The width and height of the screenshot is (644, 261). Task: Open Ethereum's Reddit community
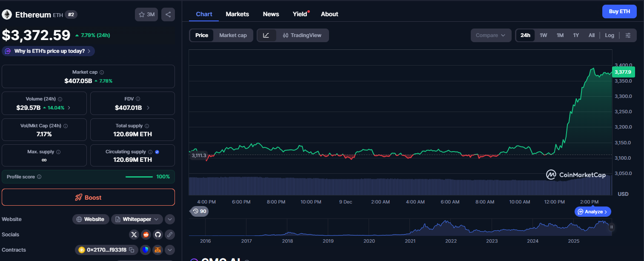click(146, 234)
